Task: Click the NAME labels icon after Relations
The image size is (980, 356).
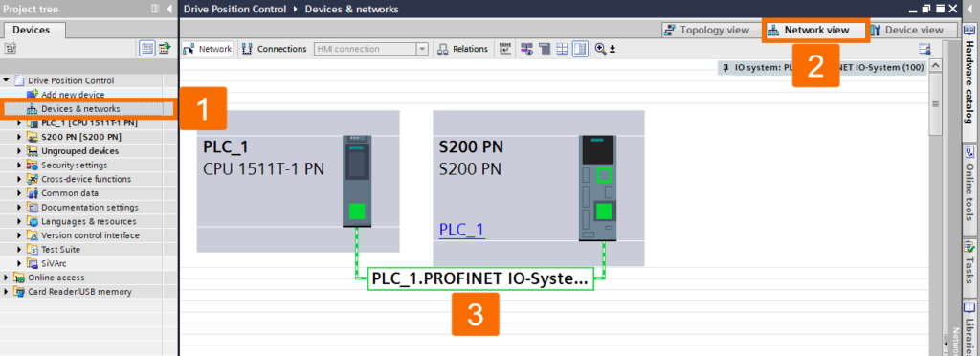Action: click(x=505, y=49)
